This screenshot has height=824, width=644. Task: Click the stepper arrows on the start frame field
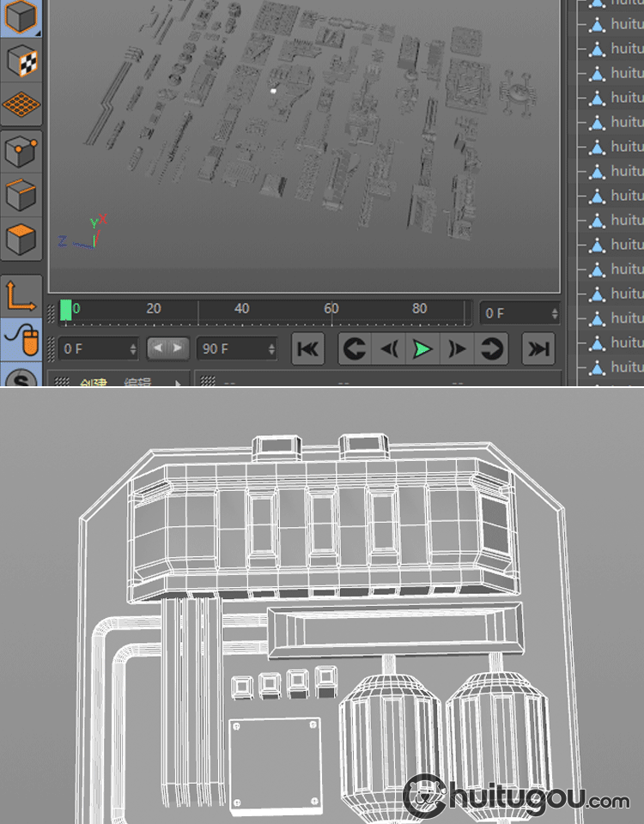coord(132,349)
